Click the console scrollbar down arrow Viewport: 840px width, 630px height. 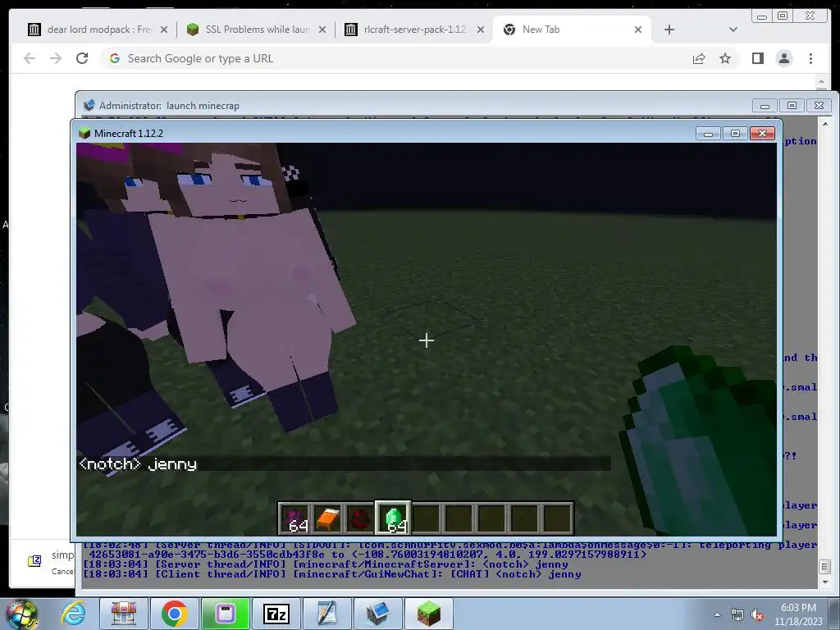click(825, 582)
